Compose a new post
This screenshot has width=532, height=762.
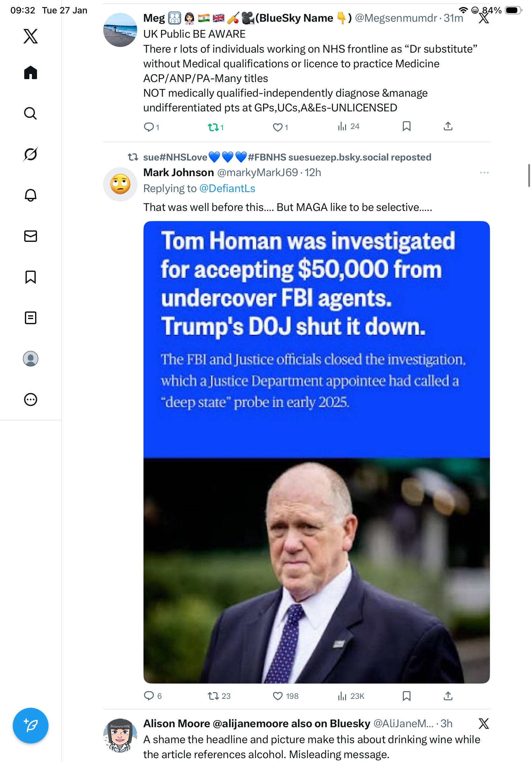31,725
